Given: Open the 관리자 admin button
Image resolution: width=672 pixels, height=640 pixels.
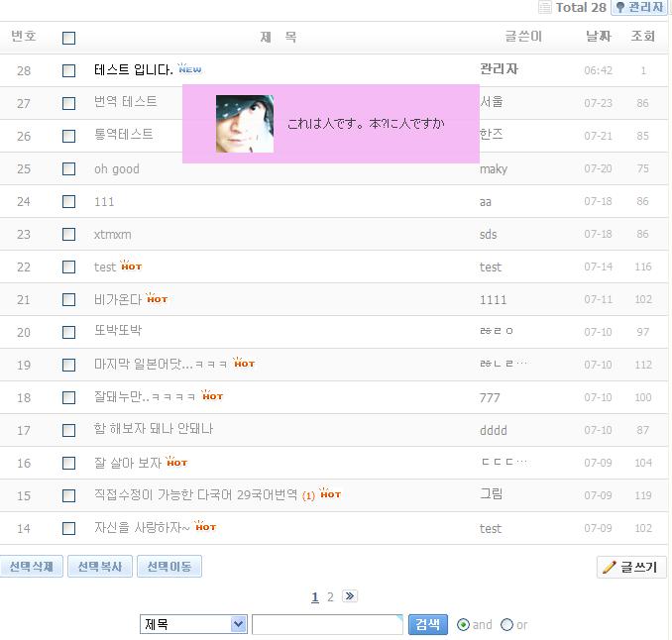Looking at the screenshot, I should pyautogui.click(x=639, y=7).
